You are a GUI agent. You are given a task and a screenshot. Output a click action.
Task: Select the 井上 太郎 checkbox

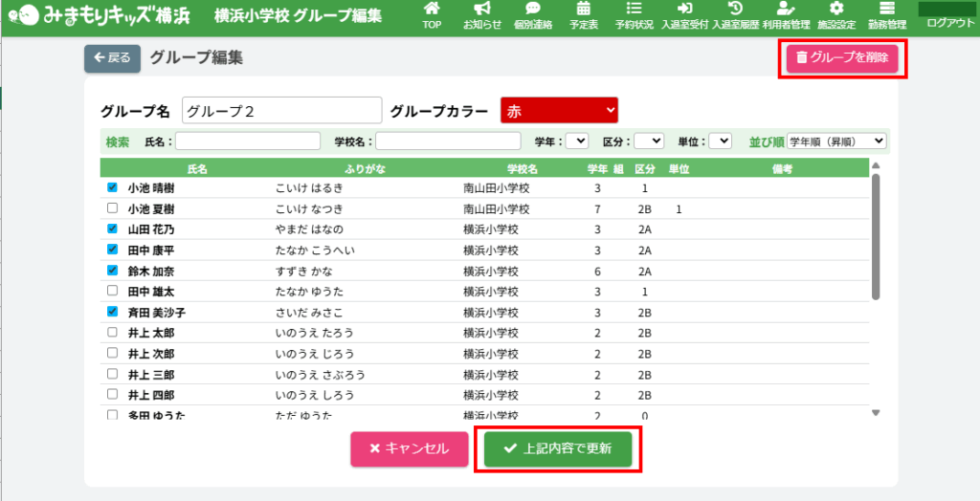click(x=112, y=333)
